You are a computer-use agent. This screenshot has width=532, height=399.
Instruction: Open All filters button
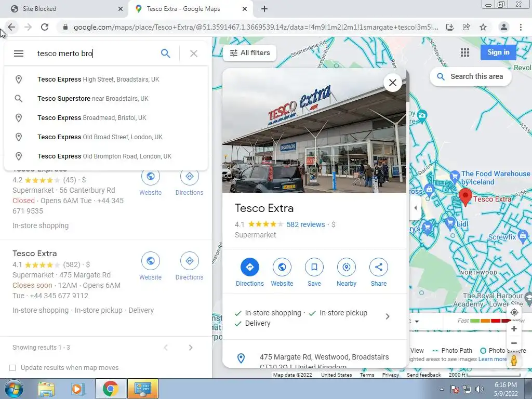click(250, 52)
